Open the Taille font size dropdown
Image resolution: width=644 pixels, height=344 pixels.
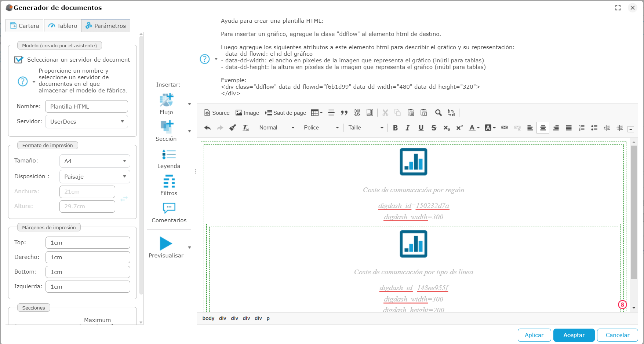[x=365, y=128]
